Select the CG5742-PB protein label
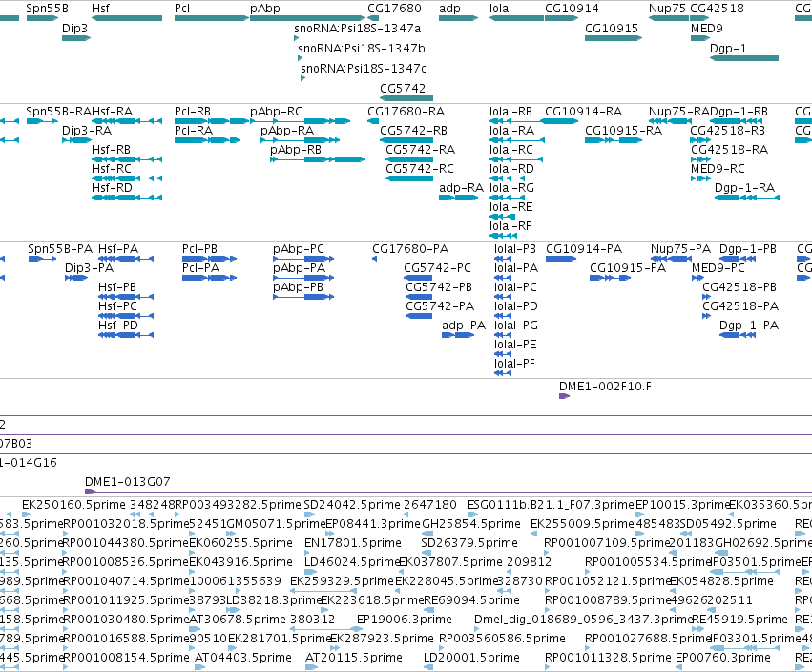This screenshot has width=812, height=672. point(439,287)
